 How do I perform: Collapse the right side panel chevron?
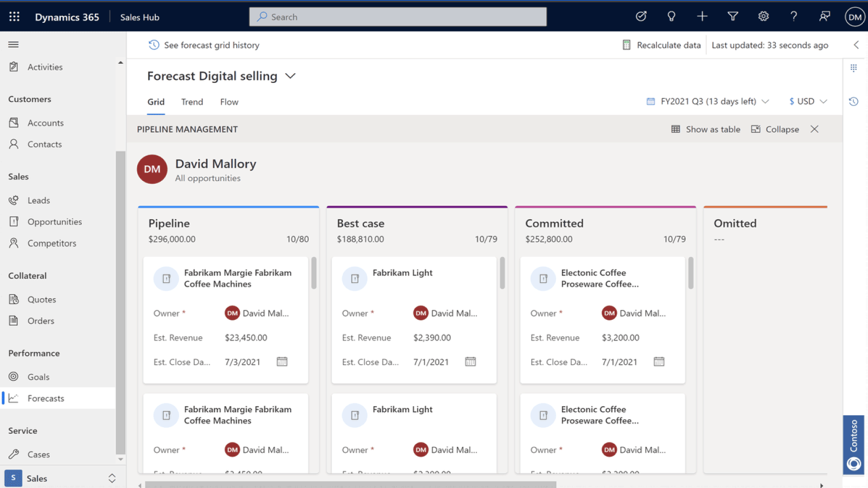856,45
